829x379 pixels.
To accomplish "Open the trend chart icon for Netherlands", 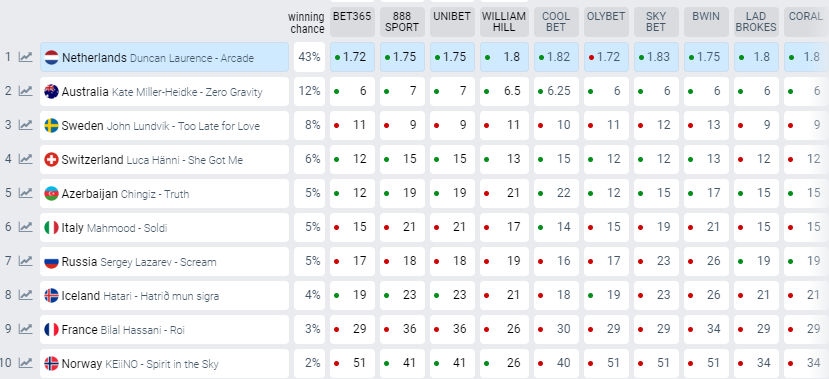I will [25, 57].
